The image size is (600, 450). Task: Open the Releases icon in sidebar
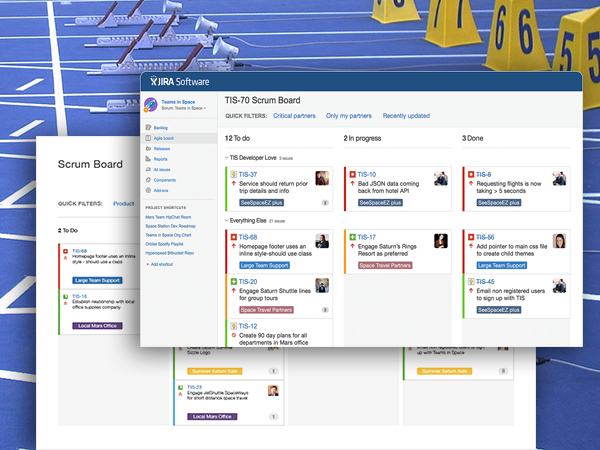(148, 148)
